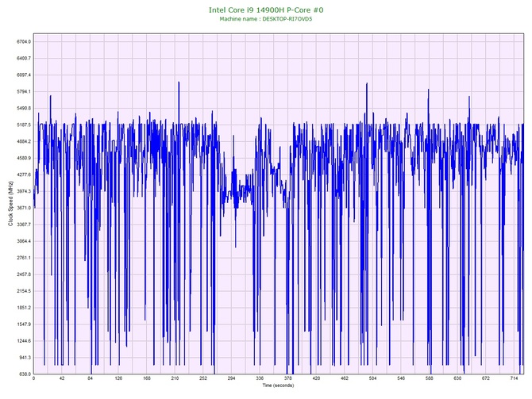Click the chart title 'Intel Core i9 14900H P-Core #0'
532x399 pixels.
(x=266, y=10)
